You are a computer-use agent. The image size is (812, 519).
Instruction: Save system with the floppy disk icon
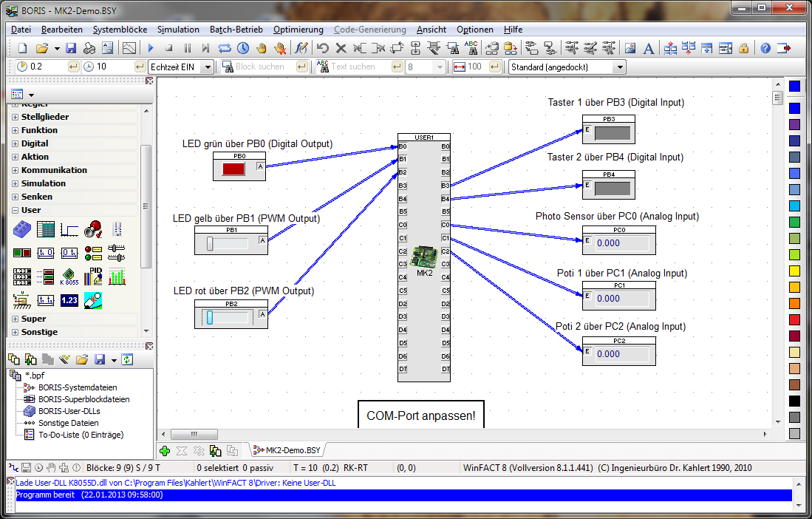[71, 48]
